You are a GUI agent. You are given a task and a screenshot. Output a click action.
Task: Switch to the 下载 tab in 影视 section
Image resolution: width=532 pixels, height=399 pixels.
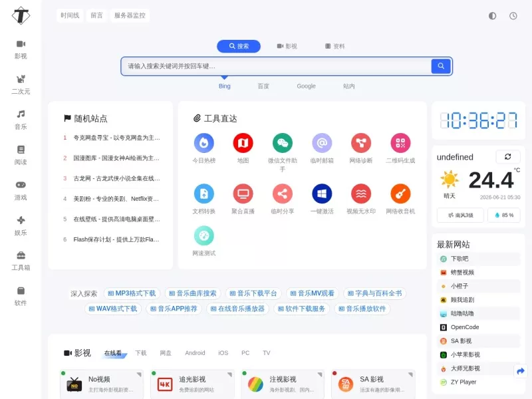tap(141, 353)
